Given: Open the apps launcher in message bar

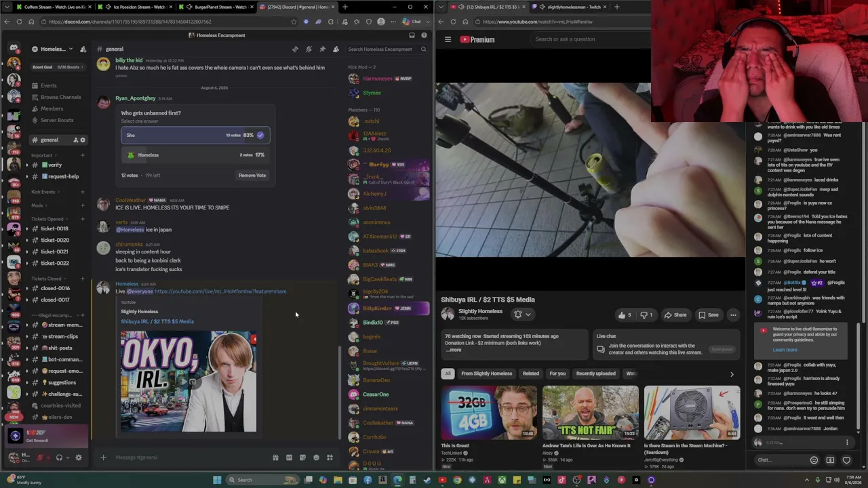Looking at the screenshot, I should (x=330, y=457).
